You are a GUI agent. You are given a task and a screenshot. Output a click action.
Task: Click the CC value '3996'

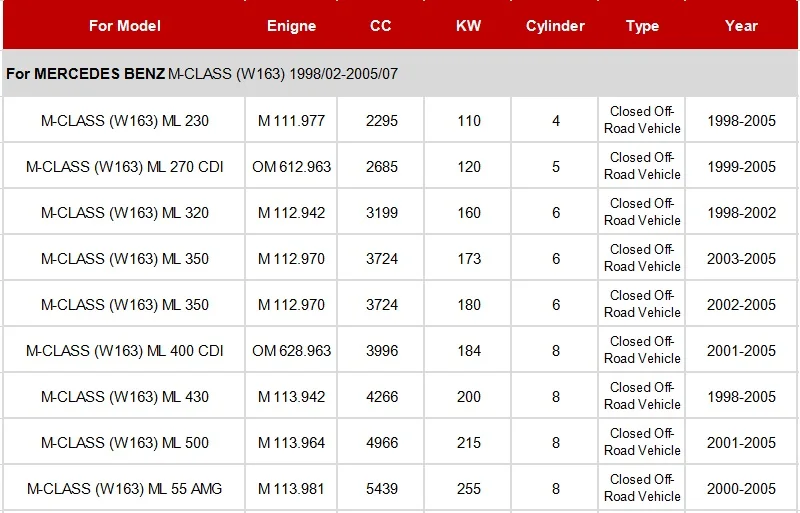382,351
